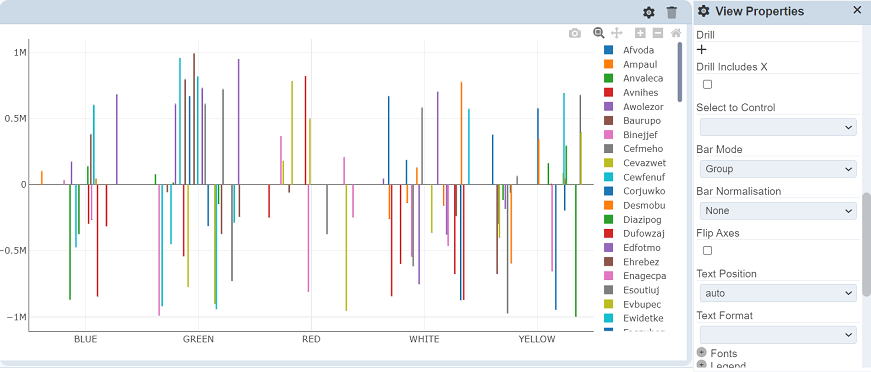Click the Cewfenuf legend color swatch
Screen dimensions: 871x372
click(x=608, y=177)
